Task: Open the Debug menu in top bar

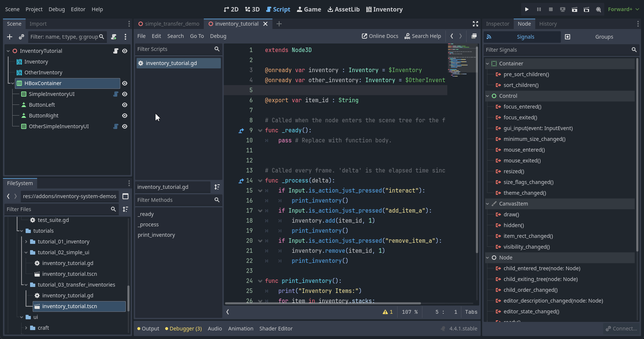Action: 56,9
